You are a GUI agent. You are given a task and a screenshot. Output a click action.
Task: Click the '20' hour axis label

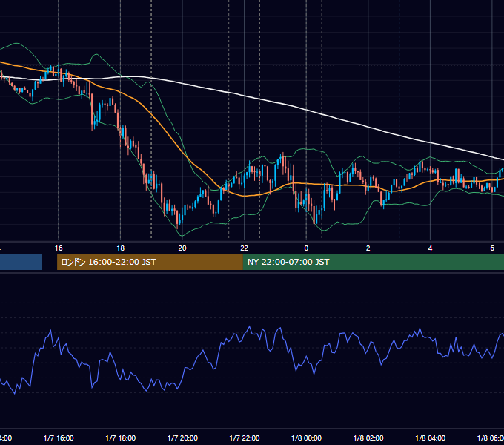(182, 248)
